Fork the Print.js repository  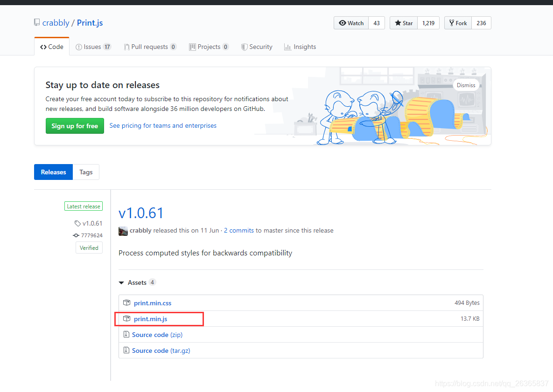point(458,23)
